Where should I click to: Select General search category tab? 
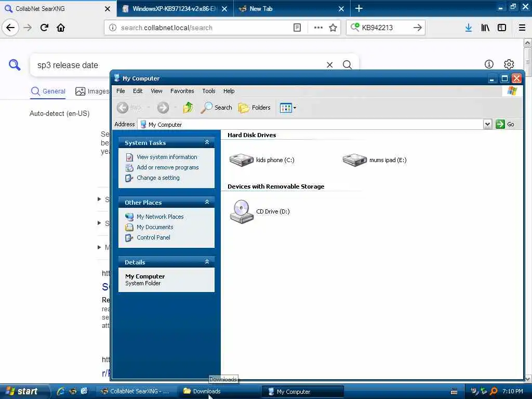(48, 91)
